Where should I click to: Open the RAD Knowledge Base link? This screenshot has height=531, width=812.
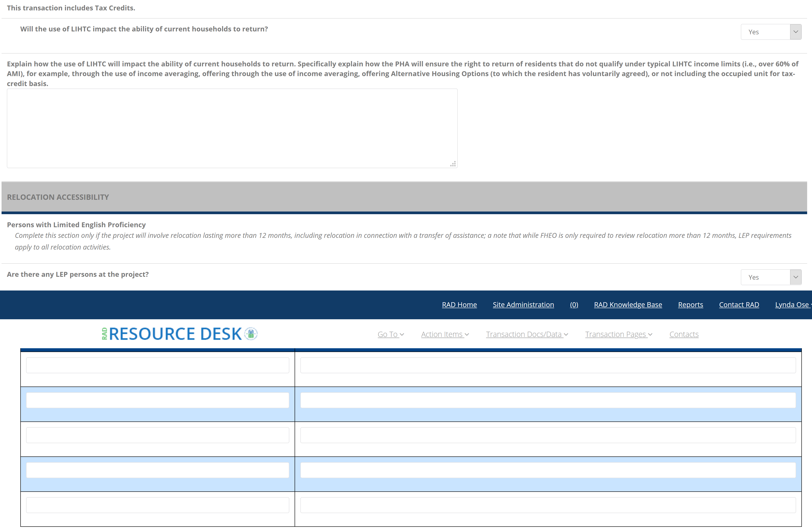coord(628,305)
